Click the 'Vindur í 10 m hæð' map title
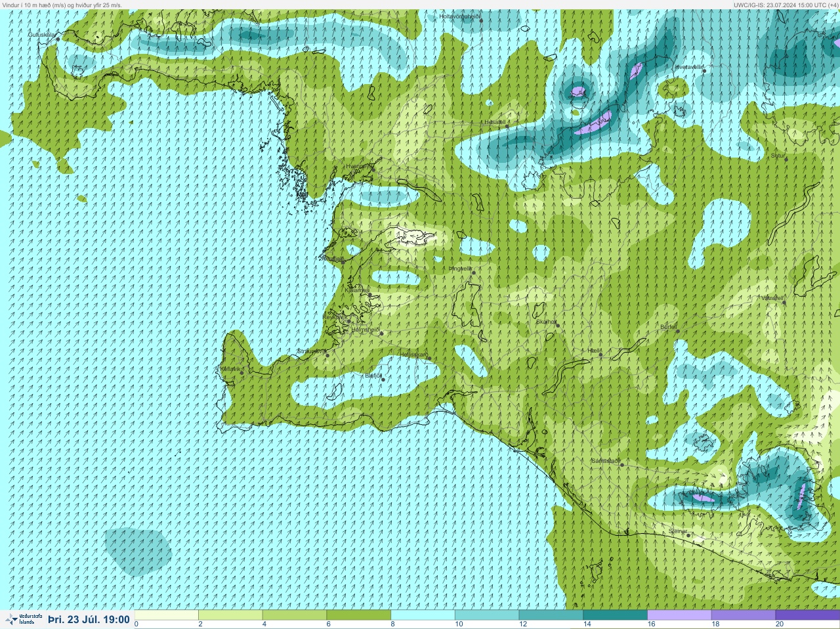This screenshot has width=840, height=629. coord(62,5)
